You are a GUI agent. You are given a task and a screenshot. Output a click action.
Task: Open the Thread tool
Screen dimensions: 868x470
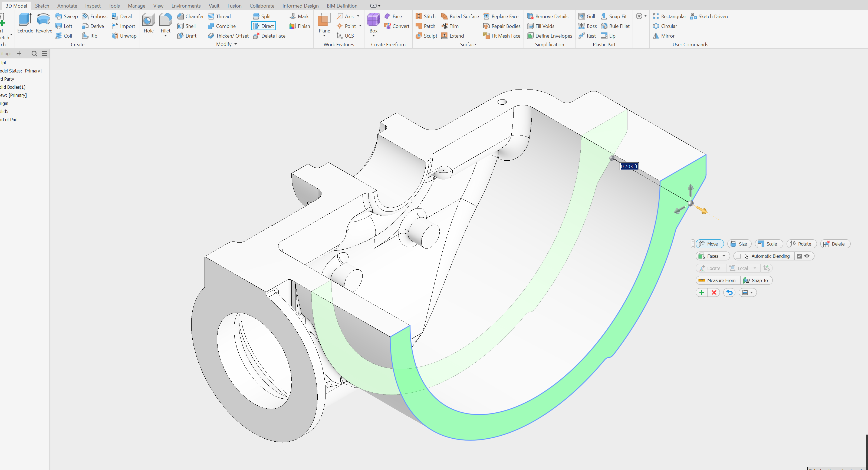pos(219,16)
